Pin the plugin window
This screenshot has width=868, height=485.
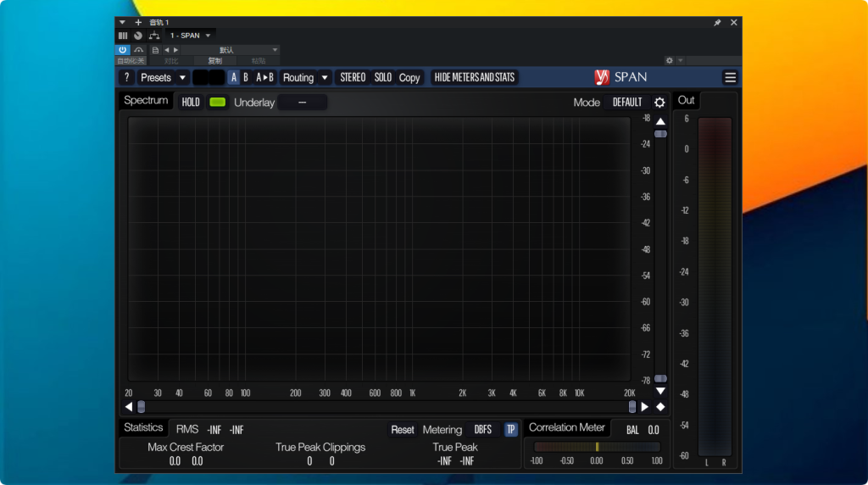pyautogui.click(x=717, y=23)
